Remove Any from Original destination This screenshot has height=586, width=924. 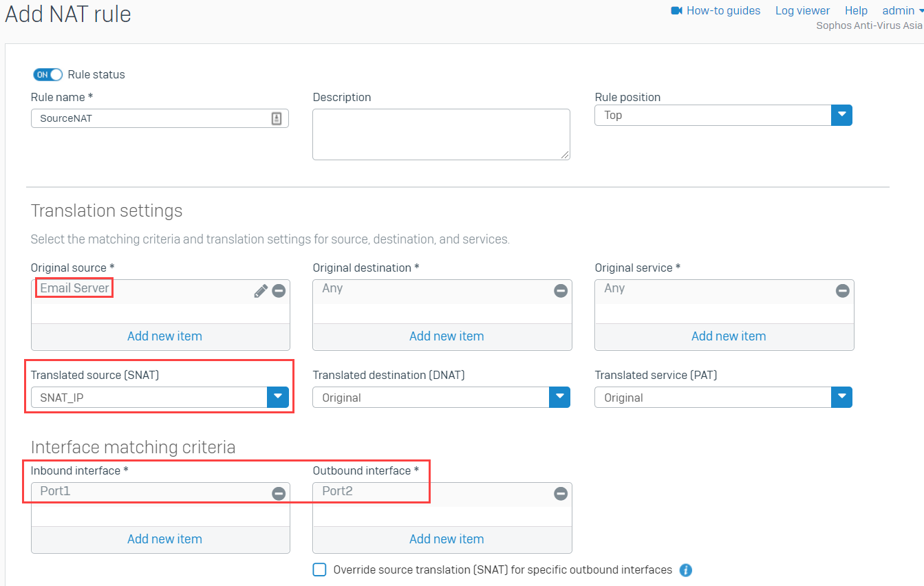[x=560, y=290]
